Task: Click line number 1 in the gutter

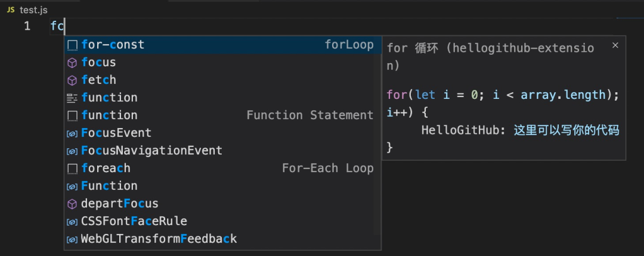Action: [27, 26]
